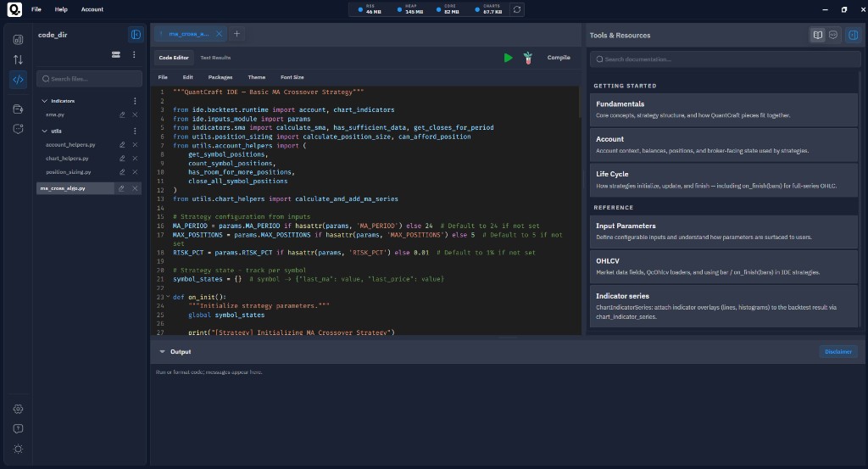Open the File menu in top bar

pyautogui.click(x=36, y=9)
